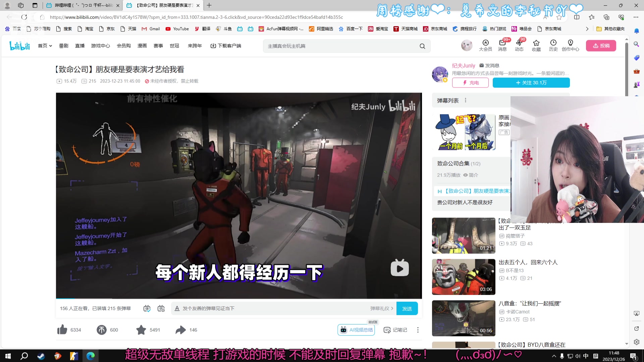
Task: Open video thumbnail 八音盒 让我们一起摇摆
Action: pyautogui.click(x=464, y=318)
